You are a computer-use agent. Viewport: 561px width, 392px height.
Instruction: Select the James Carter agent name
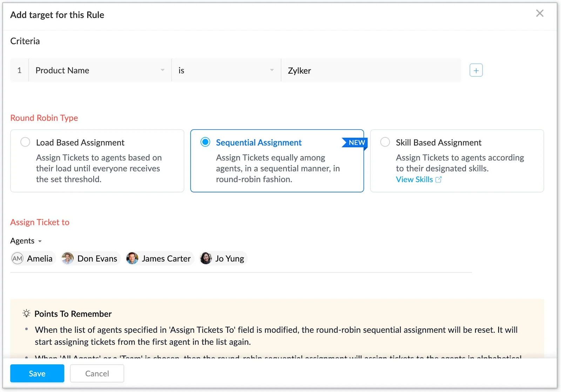166,259
